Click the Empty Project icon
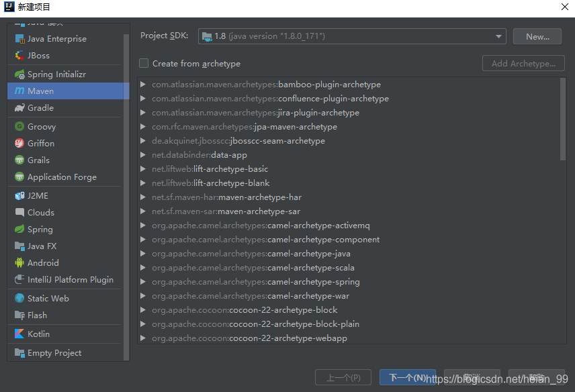This screenshot has width=575, height=392. pyautogui.click(x=19, y=353)
